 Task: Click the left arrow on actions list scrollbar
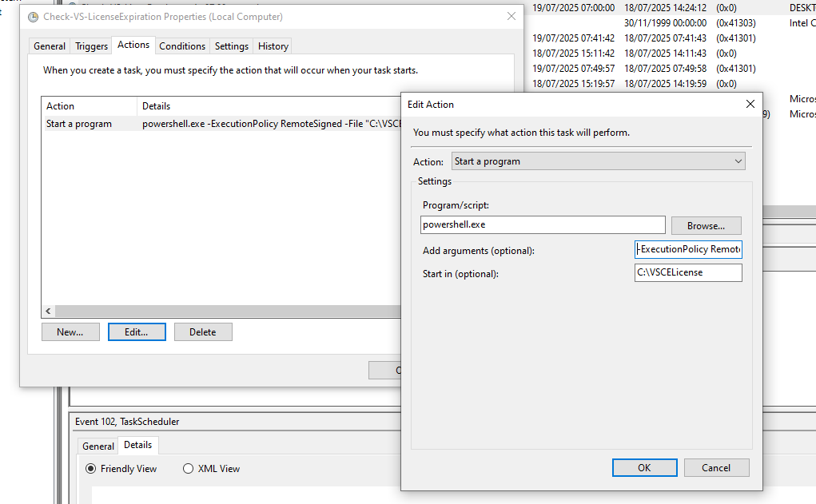(48, 312)
